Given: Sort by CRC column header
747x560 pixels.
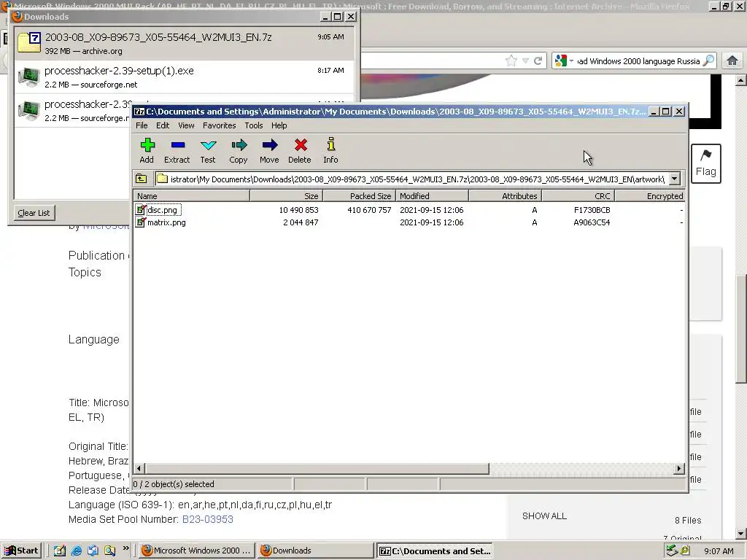Looking at the screenshot, I should 578,195.
